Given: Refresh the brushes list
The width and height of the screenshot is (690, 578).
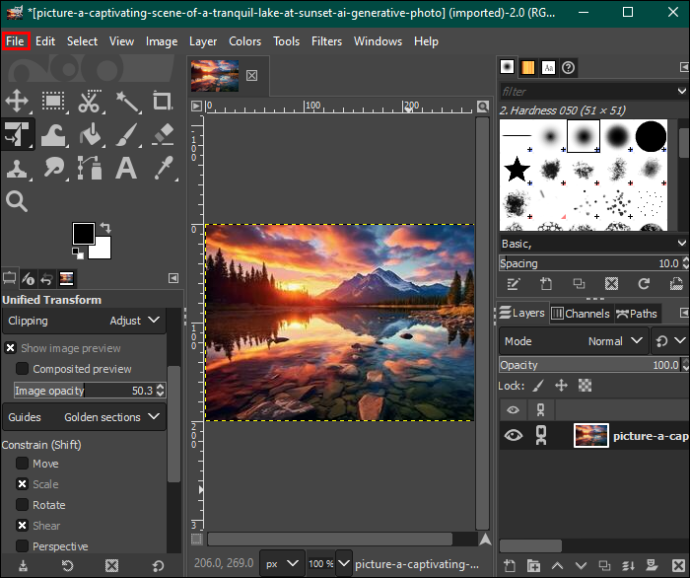Looking at the screenshot, I should point(644,284).
